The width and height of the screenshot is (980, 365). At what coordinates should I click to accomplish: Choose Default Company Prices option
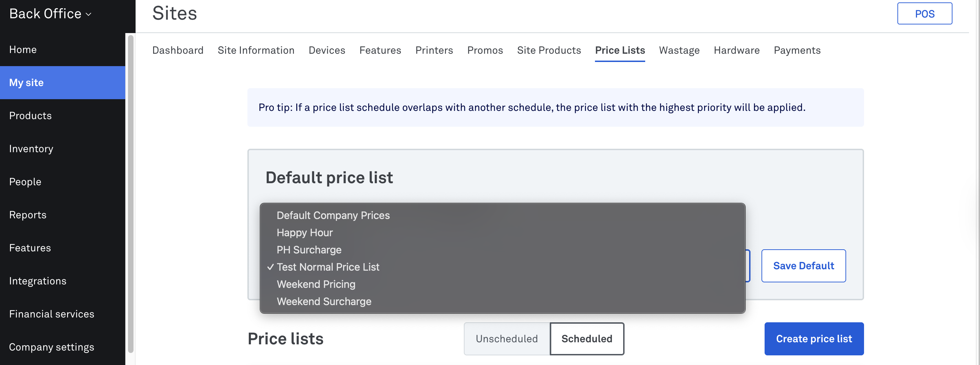tap(502, 216)
